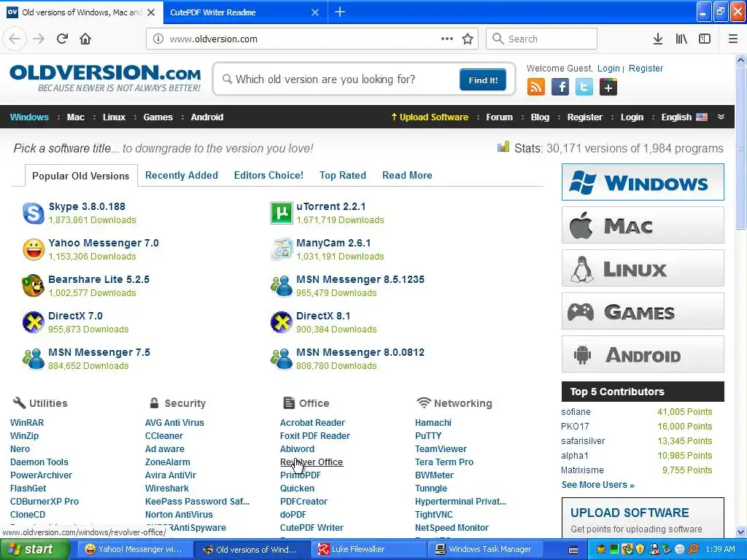
Task: Open the Read More tab
Action: pyautogui.click(x=407, y=175)
